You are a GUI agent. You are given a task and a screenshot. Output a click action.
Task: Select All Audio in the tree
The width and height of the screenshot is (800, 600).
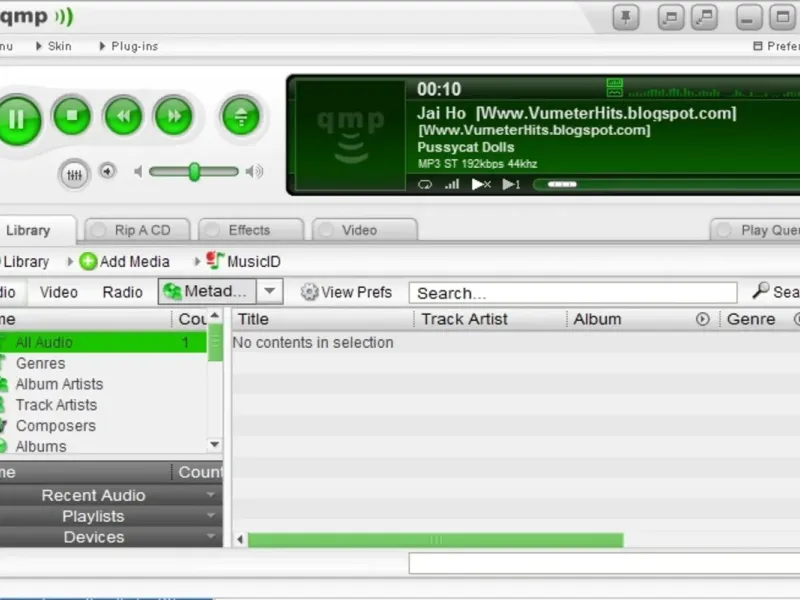(x=104, y=342)
